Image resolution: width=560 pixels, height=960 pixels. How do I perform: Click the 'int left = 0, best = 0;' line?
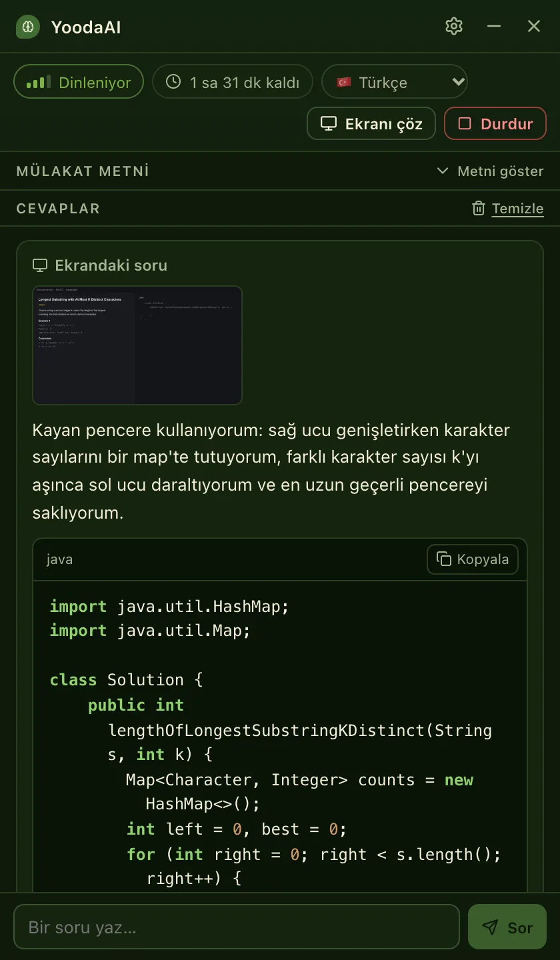click(x=237, y=829)
